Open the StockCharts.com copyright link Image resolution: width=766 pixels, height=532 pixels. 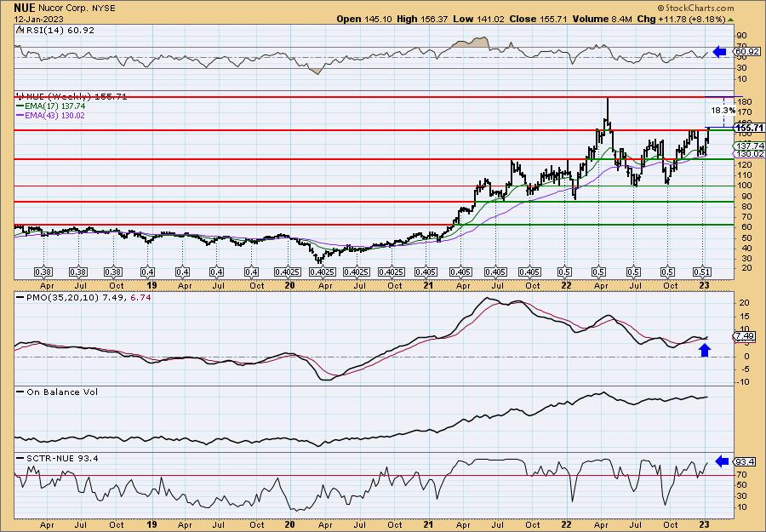click(695, 8)
